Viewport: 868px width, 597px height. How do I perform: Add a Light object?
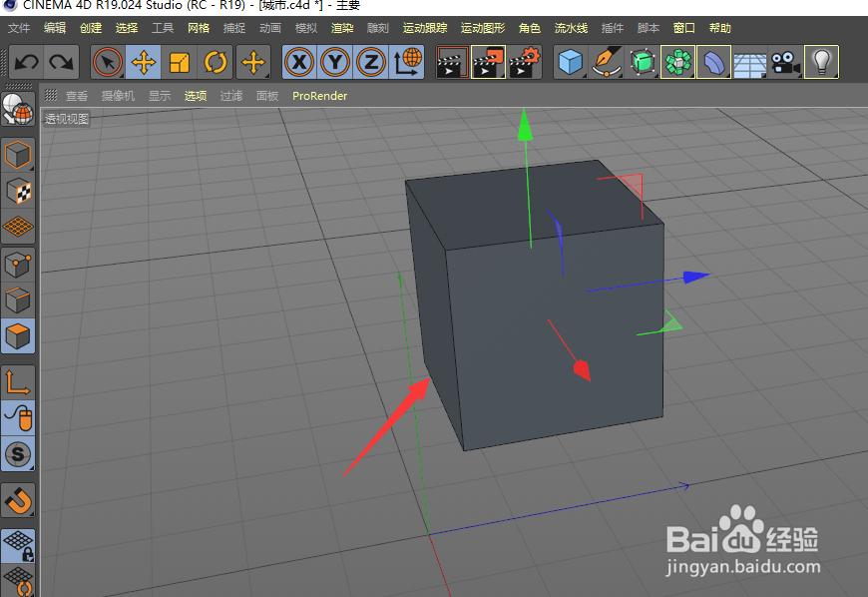[821, 62]
